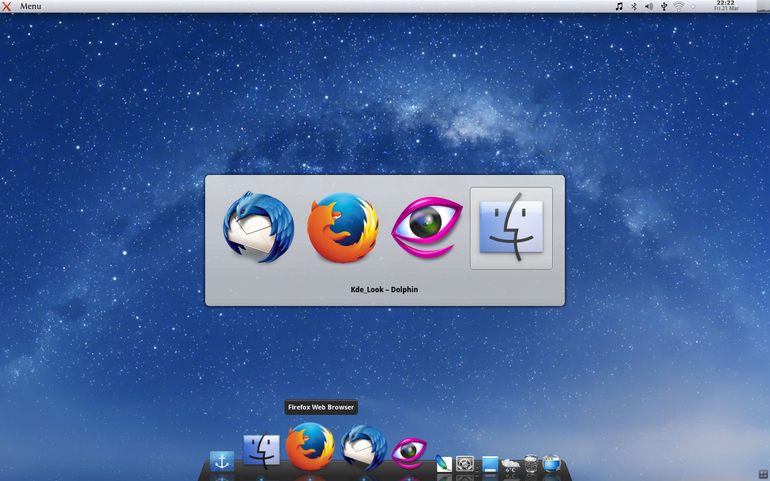Launch Thunderbird mail from the dock
Image resolution: width=770 pixels, height=481 pixels.
[363, 448]
